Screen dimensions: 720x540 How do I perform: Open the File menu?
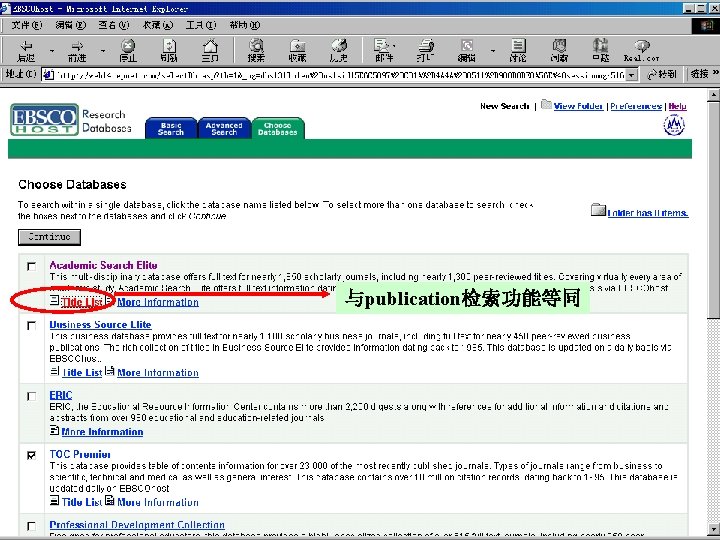coord(26,25)
